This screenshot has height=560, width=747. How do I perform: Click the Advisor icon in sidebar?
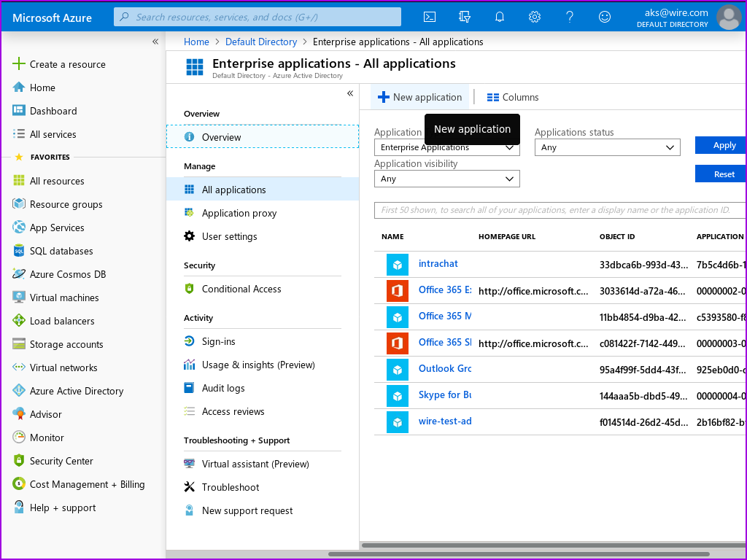click(x=18, y=414)
